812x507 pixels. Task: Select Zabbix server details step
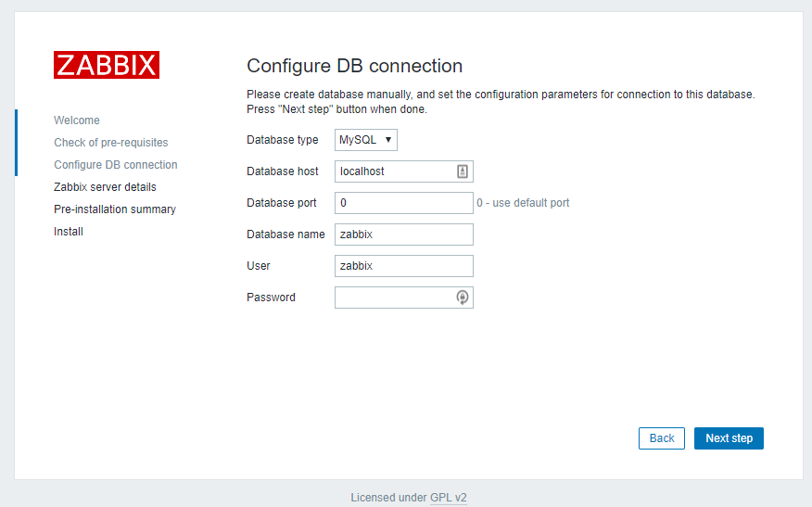click(x=105, y=187)
